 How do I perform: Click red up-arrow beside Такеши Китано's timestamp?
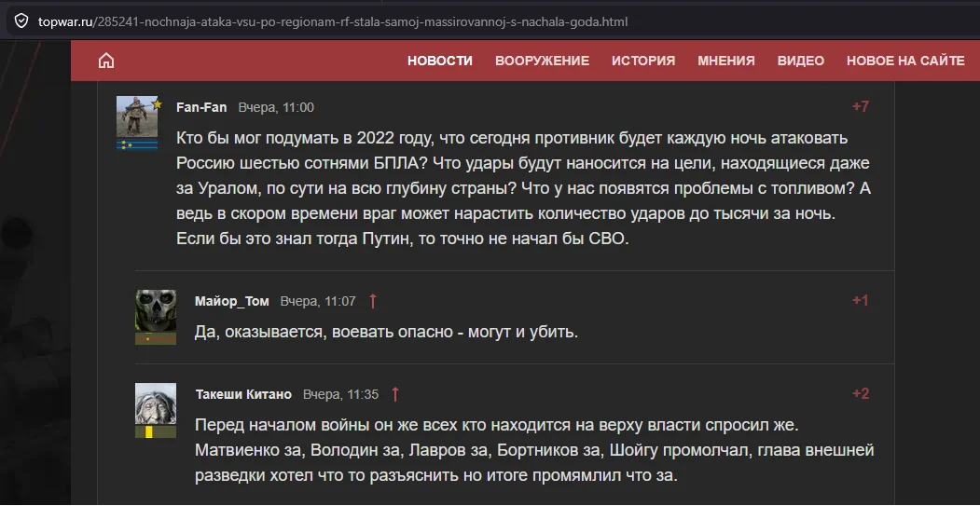395,394
